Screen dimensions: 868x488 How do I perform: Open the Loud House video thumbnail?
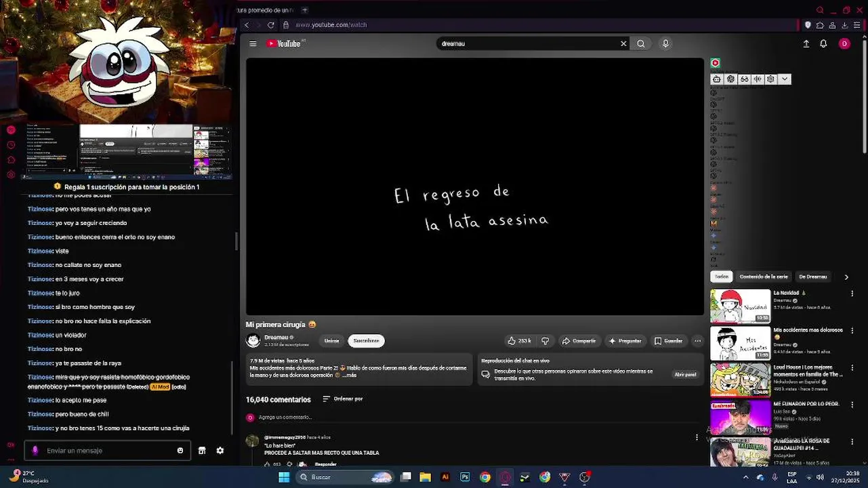tap(740, 380)
